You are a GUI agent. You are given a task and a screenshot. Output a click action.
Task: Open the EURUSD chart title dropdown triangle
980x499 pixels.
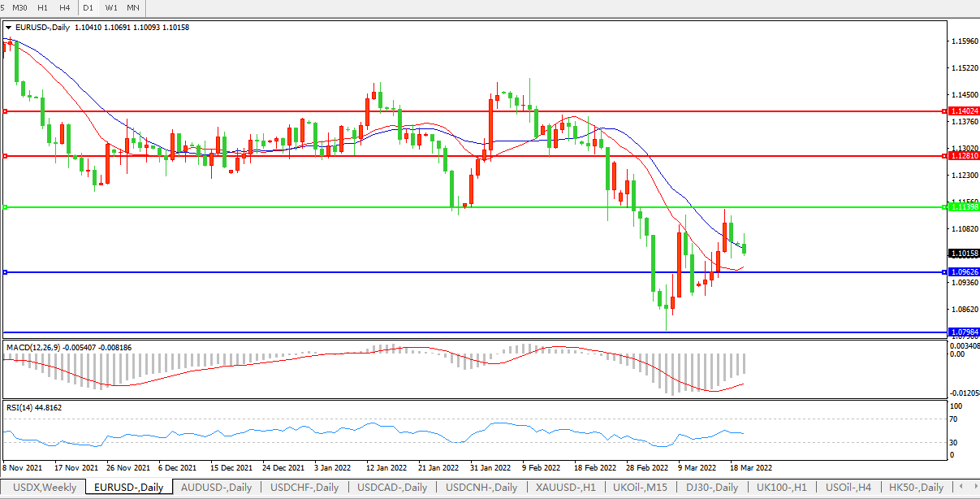tap(9, 28)
